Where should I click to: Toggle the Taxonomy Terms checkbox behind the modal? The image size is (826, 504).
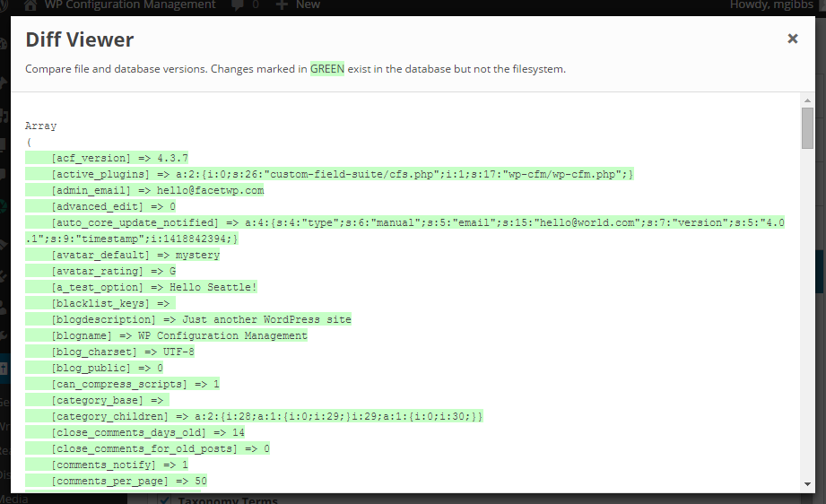click(164, 500)
